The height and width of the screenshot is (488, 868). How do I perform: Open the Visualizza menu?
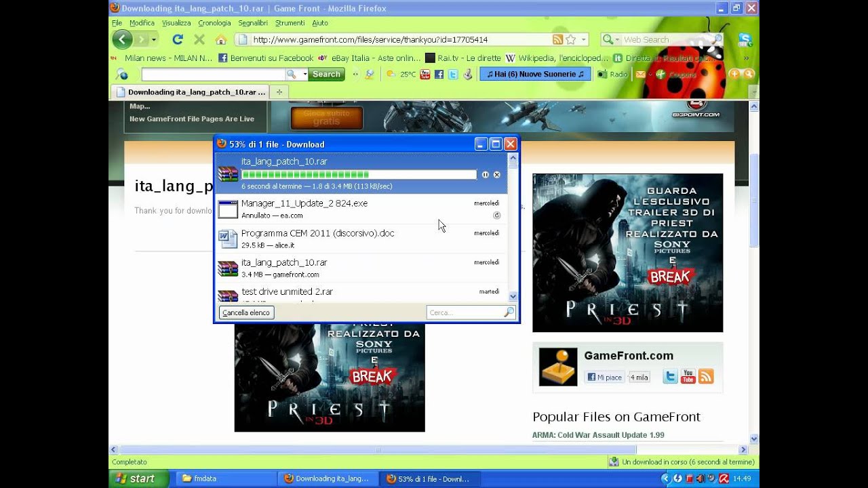pyautogui.click(x=176, y=23)
